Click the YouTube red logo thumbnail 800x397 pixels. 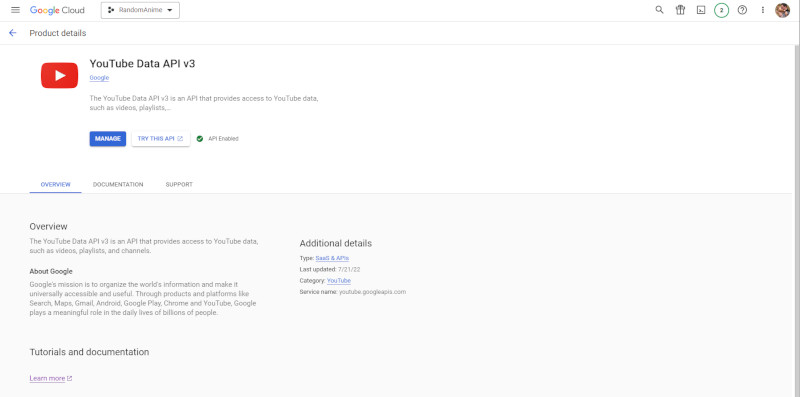(60, 76)
